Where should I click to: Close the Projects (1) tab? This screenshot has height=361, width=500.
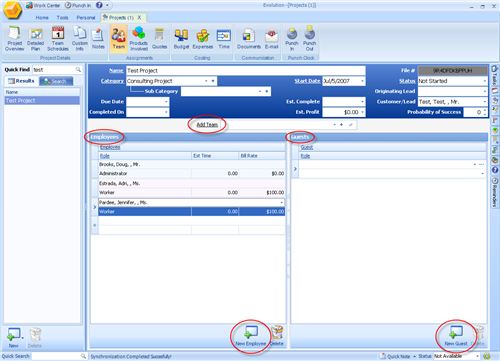(x=139, y=17)
